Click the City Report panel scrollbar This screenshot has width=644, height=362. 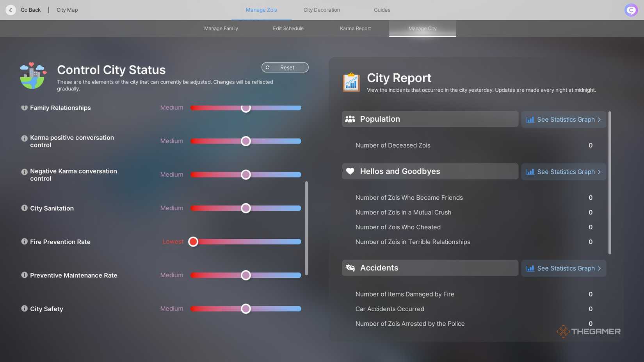(x=610, y=183)
